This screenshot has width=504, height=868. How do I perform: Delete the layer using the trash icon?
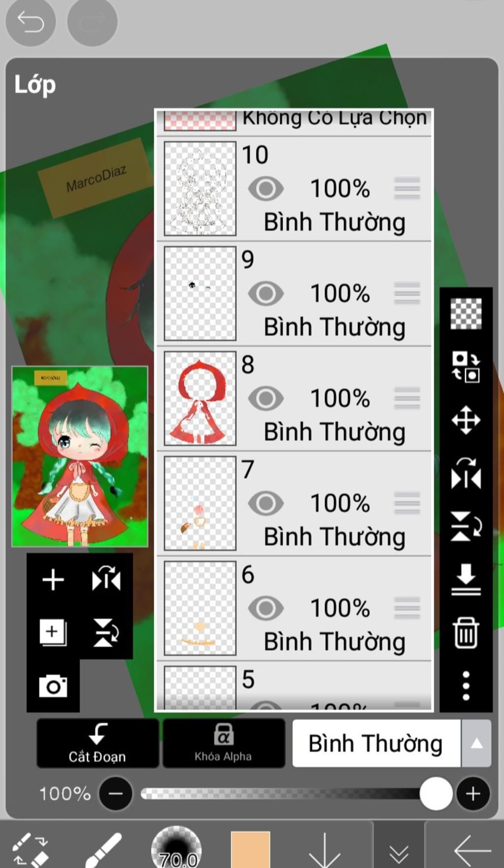[466, 633]
